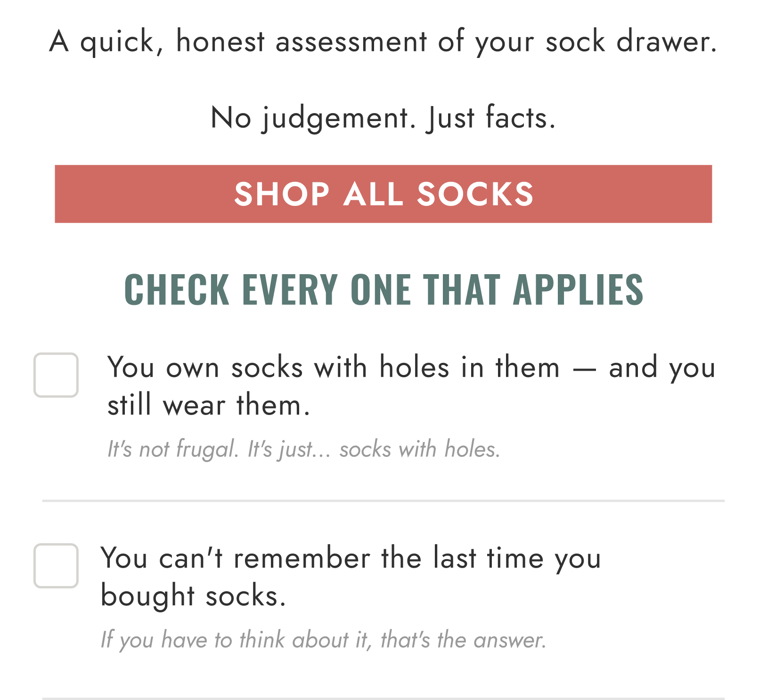Click 'bought socks' in the second item
The image size is (767, 700).
pos(188,594)
